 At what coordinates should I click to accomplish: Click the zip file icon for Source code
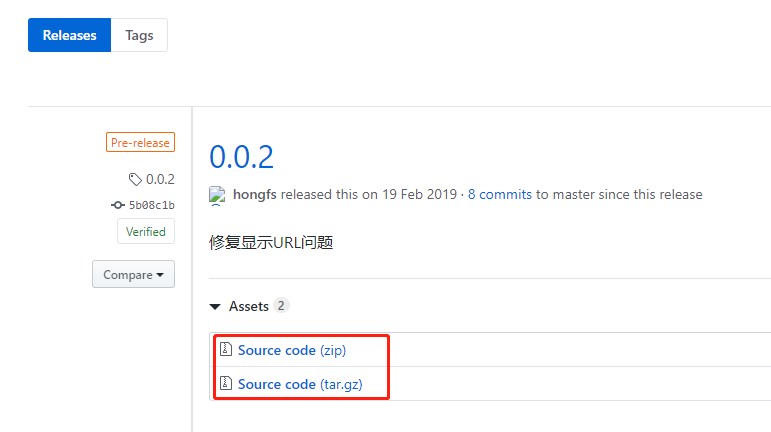point(226,349)
